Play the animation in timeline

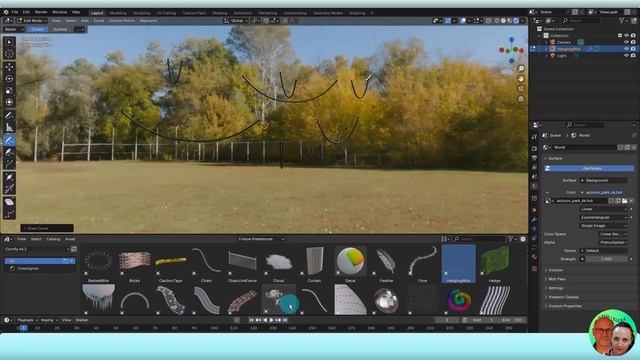click(x=271, y=320)
